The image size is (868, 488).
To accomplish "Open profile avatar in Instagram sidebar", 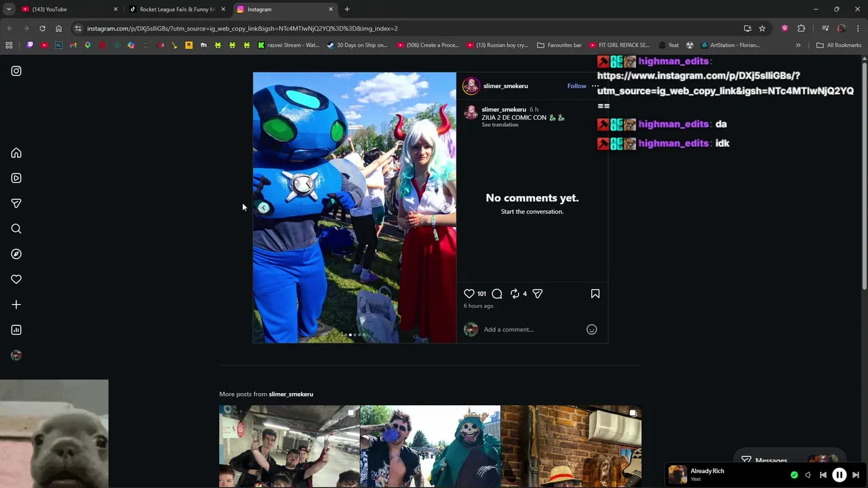I will click(x=16, y=355).
